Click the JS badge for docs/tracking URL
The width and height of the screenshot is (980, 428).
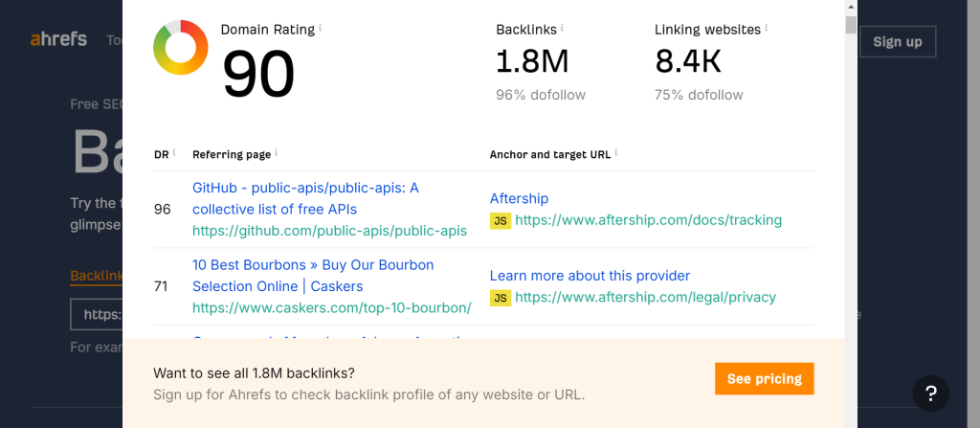(x=500, y=221)
